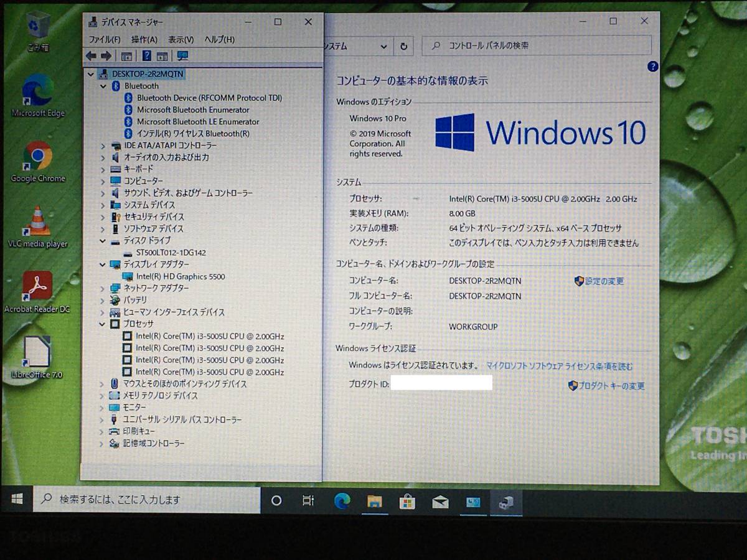
Task: Collapse ディスク ドライブ category
Action: tap(103, 241)
